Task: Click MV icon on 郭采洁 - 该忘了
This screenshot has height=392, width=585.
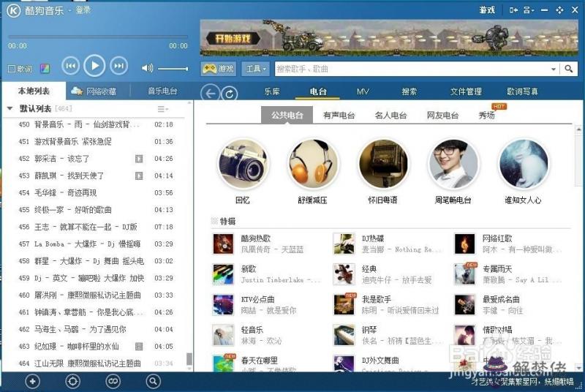Action: [139, 159]
